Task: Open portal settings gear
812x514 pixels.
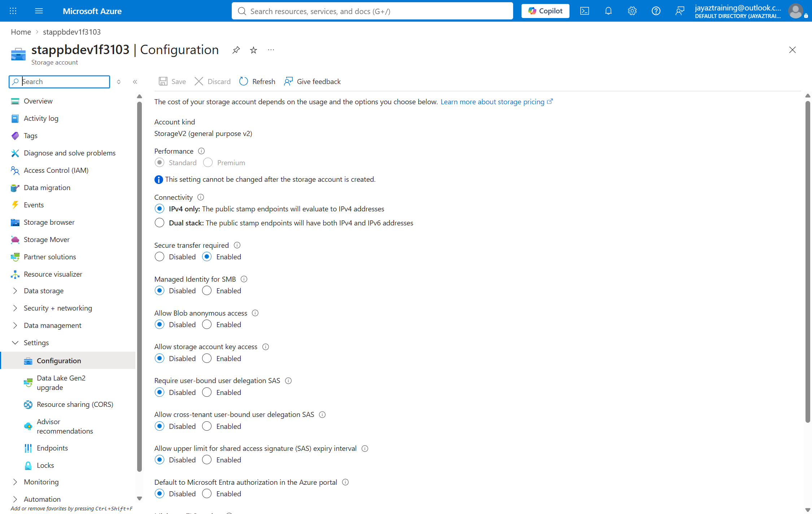Action: coord(632,11)
